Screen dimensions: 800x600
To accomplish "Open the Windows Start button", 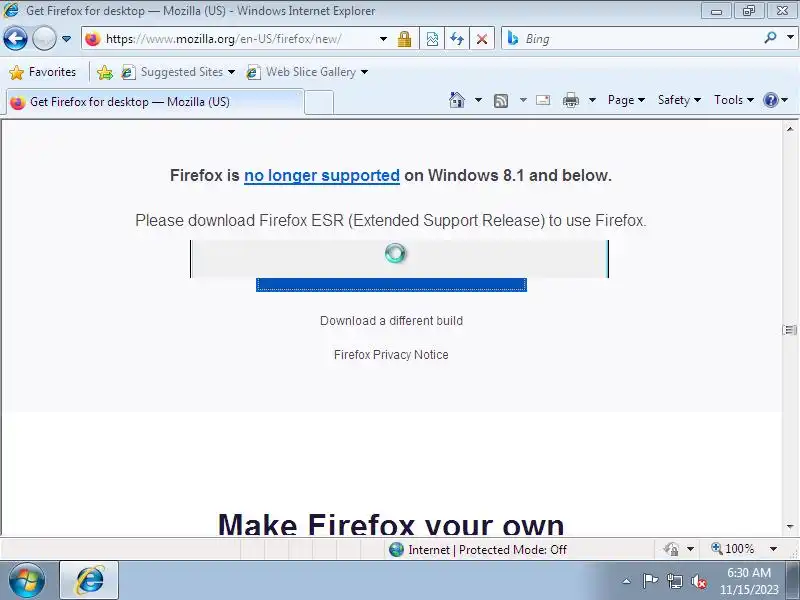I will tap(27, 581).
